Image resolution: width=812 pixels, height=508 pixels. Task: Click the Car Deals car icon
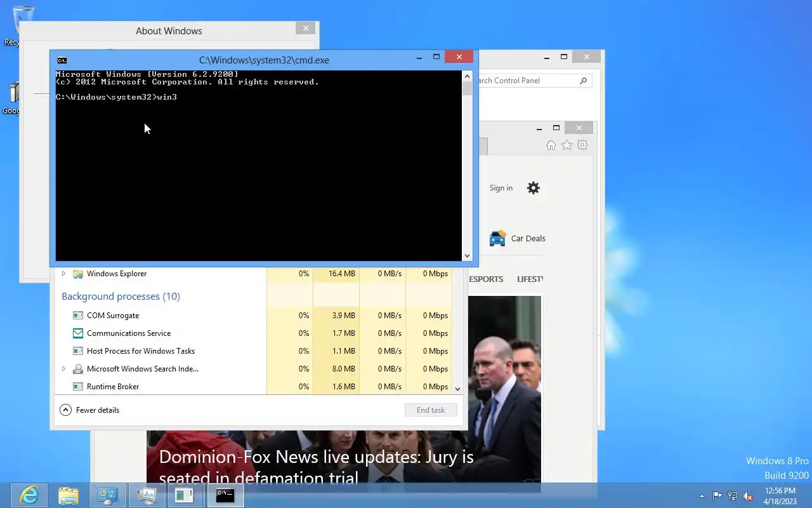(x=498, y=238)
